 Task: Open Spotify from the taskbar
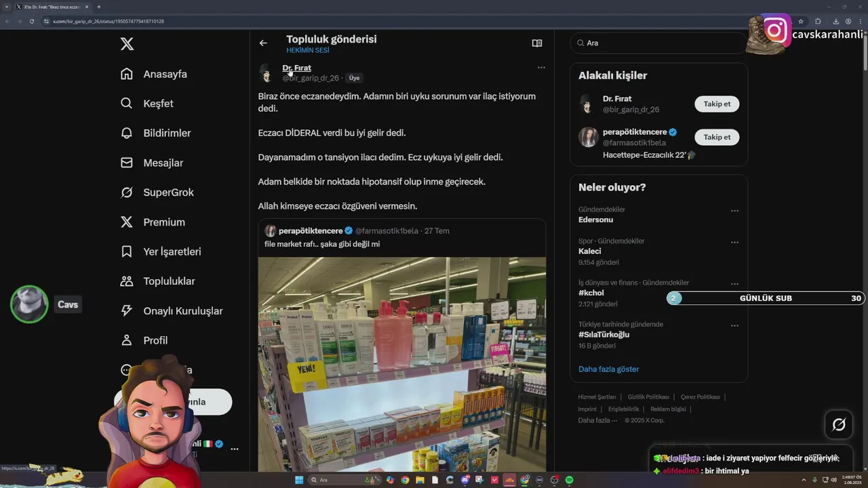pyautogui.click(x=569, y=480)
